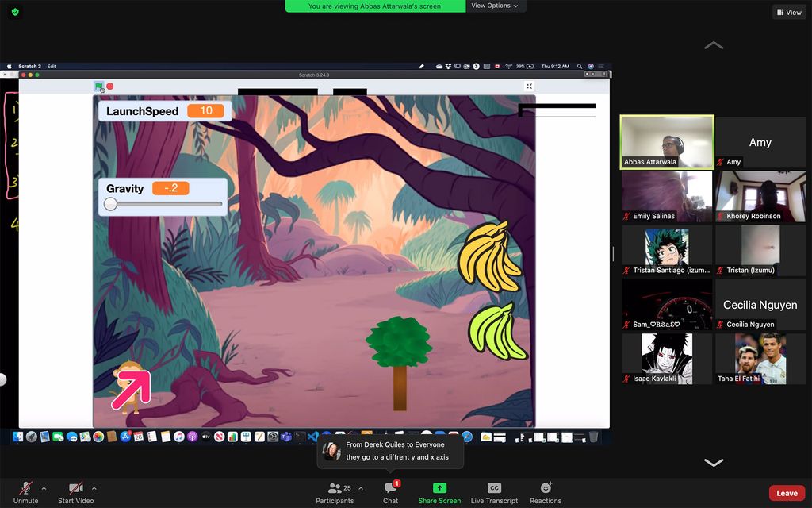Click the Visual Studio Code dock icon
Viewport: 812px width, 508px height.
[x=312, y=437]
